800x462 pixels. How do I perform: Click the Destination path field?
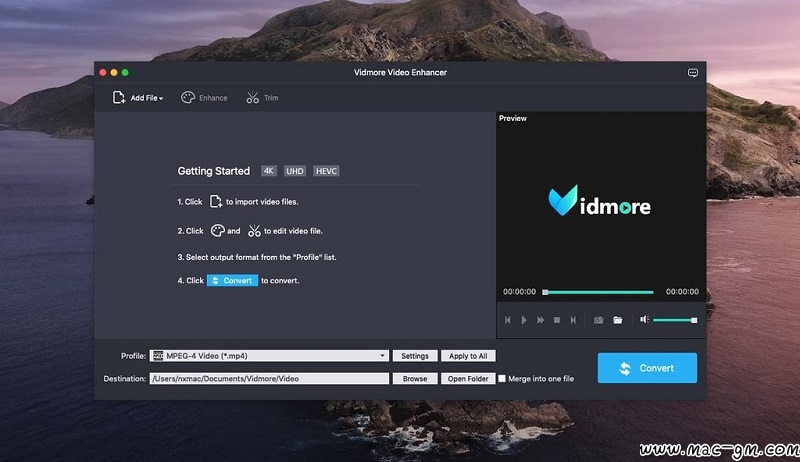point(269,378)
